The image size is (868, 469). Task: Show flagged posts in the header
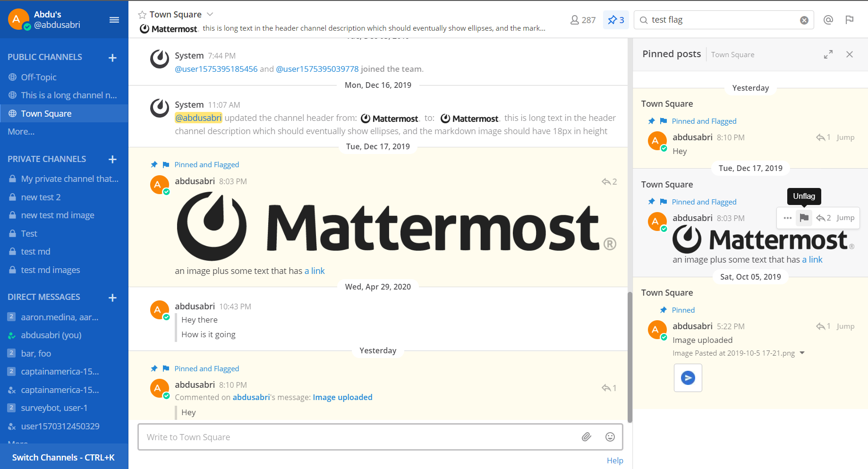click(x=850, y=20)
